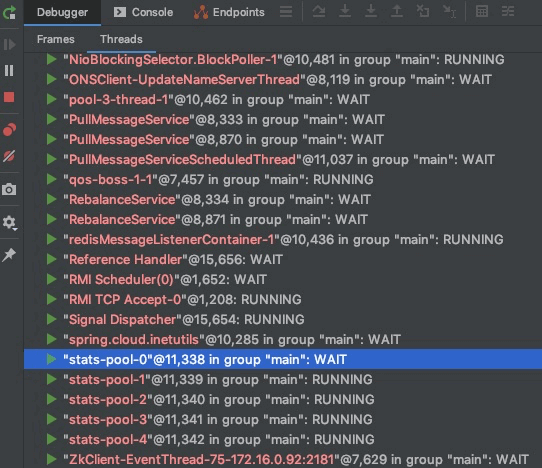Select the "spring.cloud.inetutils"@10,285 row

[283, 340]
